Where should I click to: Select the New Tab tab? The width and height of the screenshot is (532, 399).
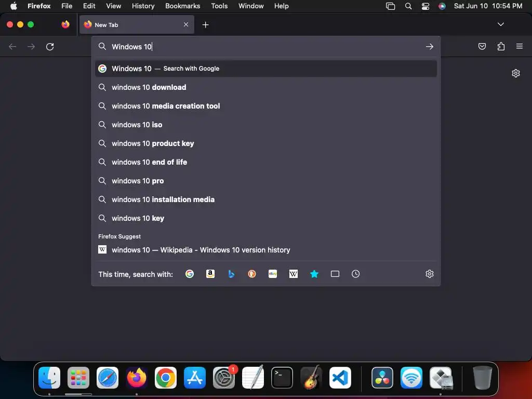(x=137, y=24)
